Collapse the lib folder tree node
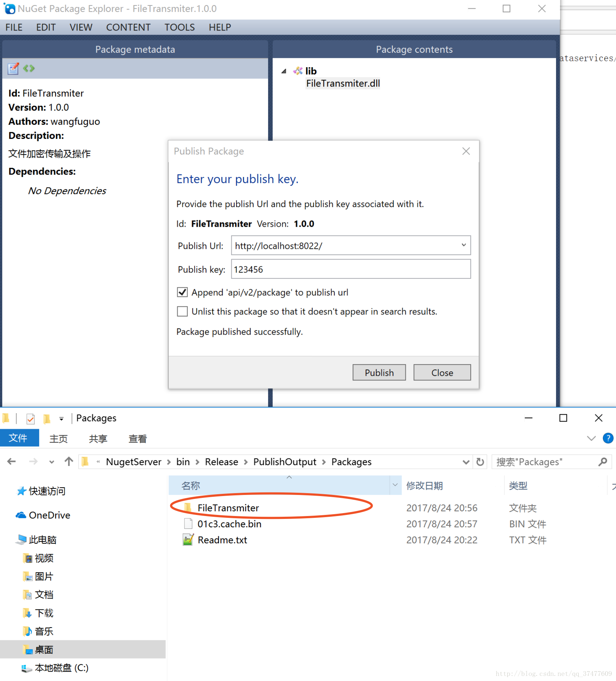The image size is (616, 681). pyautogui.click(x=284, y=71)
